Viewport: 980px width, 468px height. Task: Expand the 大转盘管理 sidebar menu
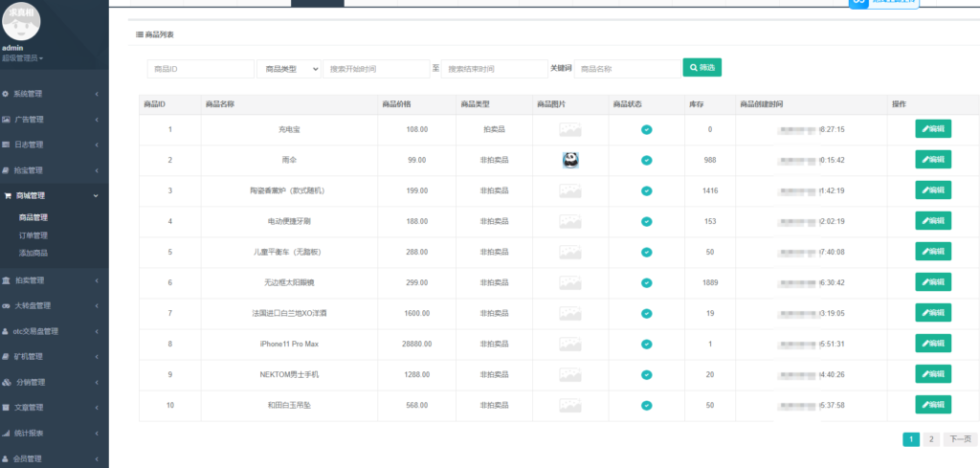(x=54, y=306)
